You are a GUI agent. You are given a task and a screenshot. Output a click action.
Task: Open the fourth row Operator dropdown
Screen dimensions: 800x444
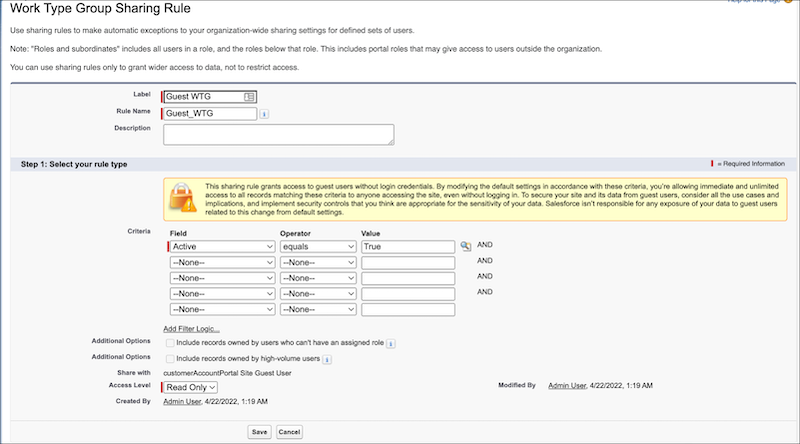pyautogui.click(x=318, y=294)
